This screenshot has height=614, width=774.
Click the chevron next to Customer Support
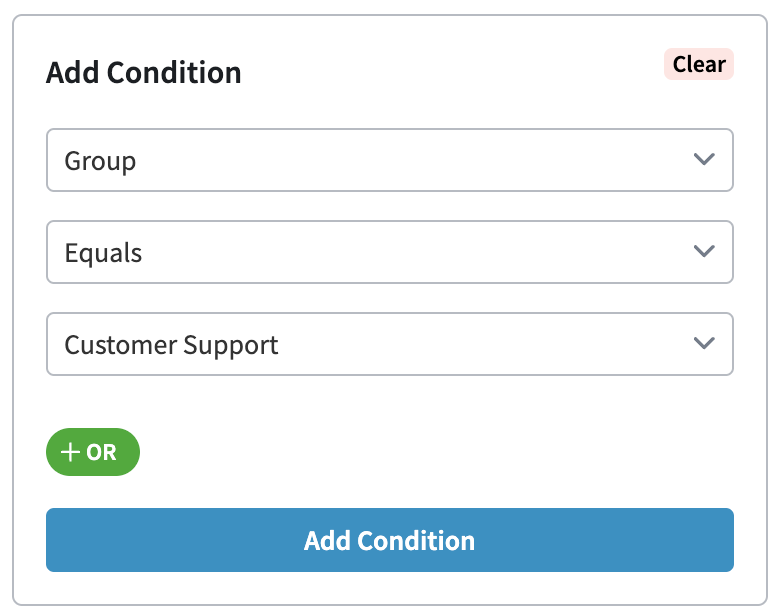click(704, 344)
